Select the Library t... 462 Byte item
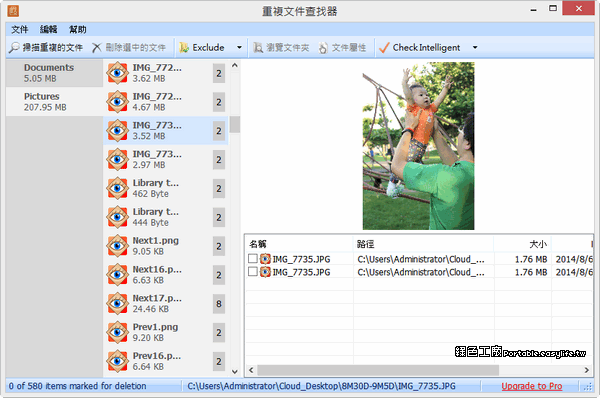Image resolution: width=600 pixels, height=398 pixels. [166, 188]
